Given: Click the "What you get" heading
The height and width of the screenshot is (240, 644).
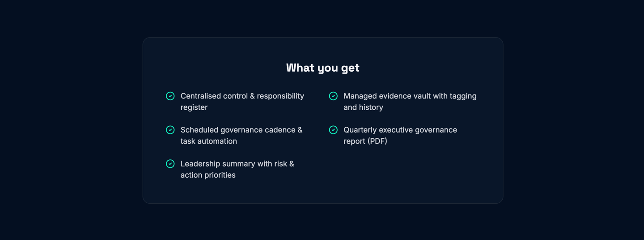Looking at the screenshot, I should [x=322, y=68].
